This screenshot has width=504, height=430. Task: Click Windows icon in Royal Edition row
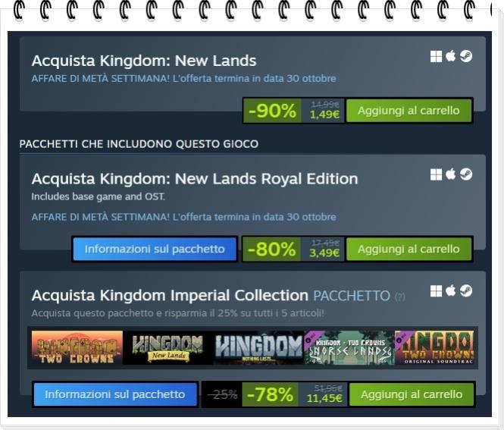[436, 175]
